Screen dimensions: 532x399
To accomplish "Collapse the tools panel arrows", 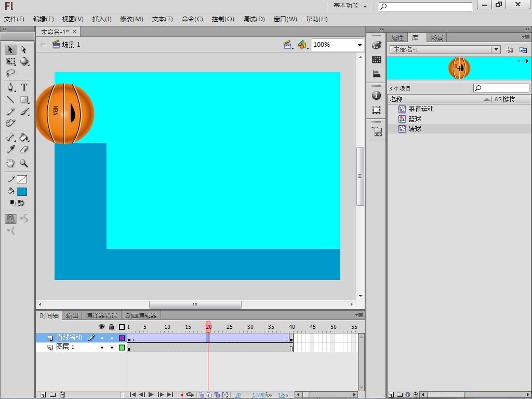I will (4, 29).
